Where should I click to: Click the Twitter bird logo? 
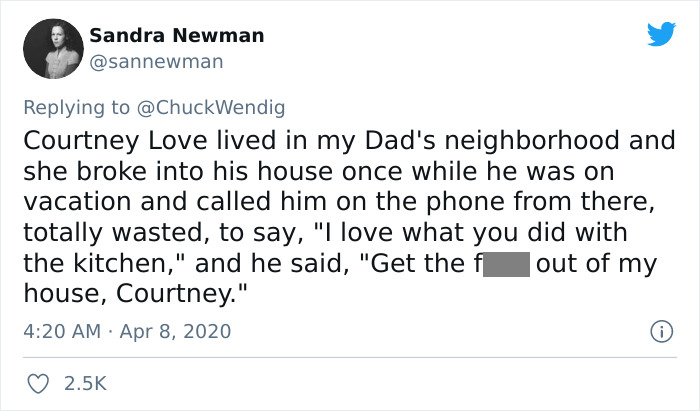point(660,35)
